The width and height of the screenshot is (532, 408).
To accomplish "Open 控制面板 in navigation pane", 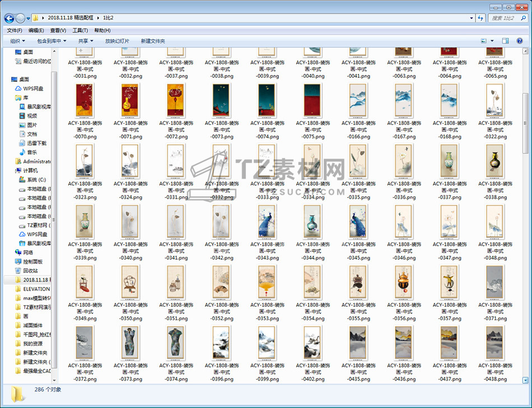I will [29, 261].
